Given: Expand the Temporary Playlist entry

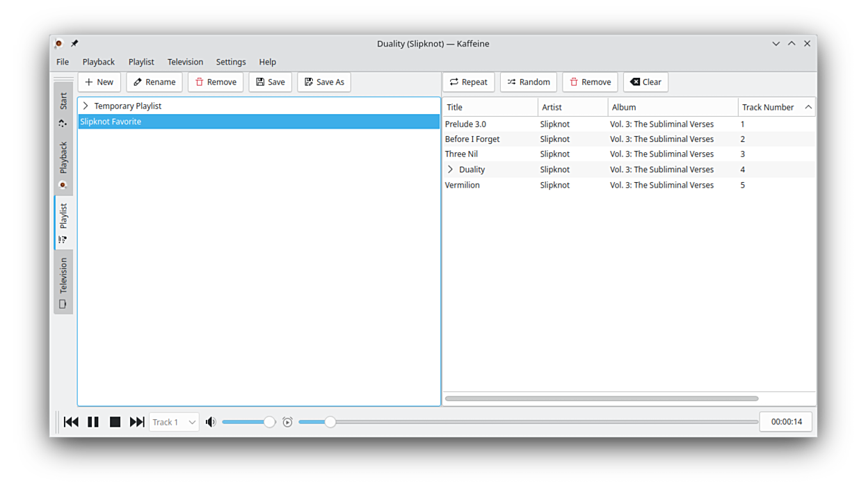Looking at the screenshot, I should pos(86,106).
